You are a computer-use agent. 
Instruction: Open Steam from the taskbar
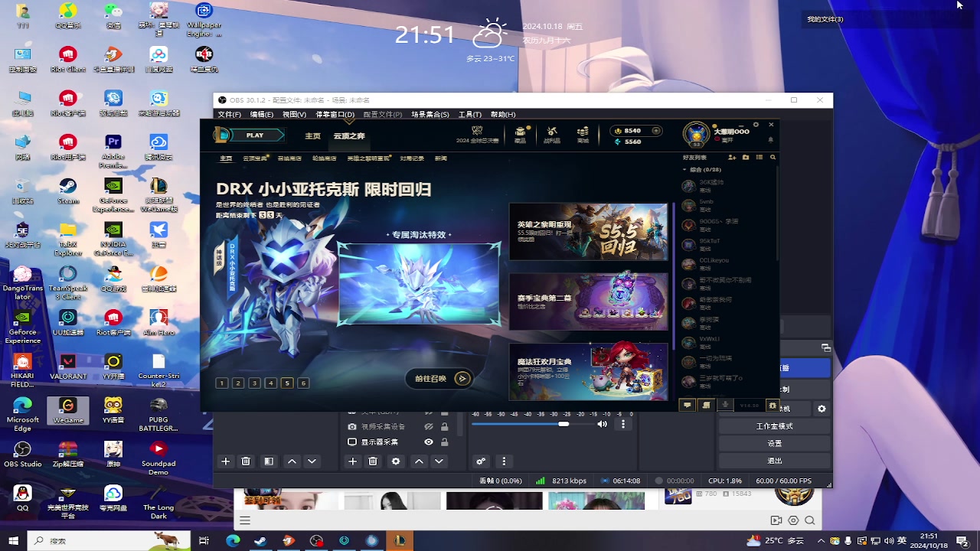[260, 540]
